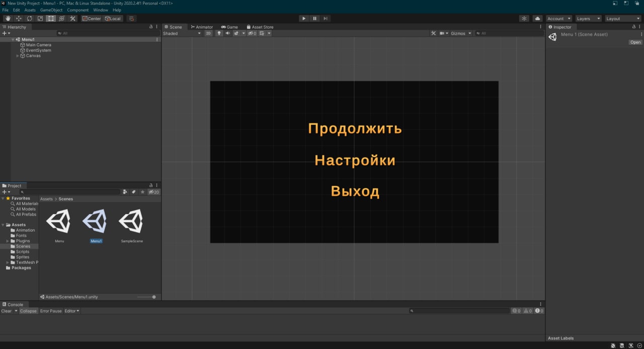Image resolution: width=644 pixels, height=349 pixels.
Task: Click the Hierarchy panel lock icon
Action: tap(151, 27)
